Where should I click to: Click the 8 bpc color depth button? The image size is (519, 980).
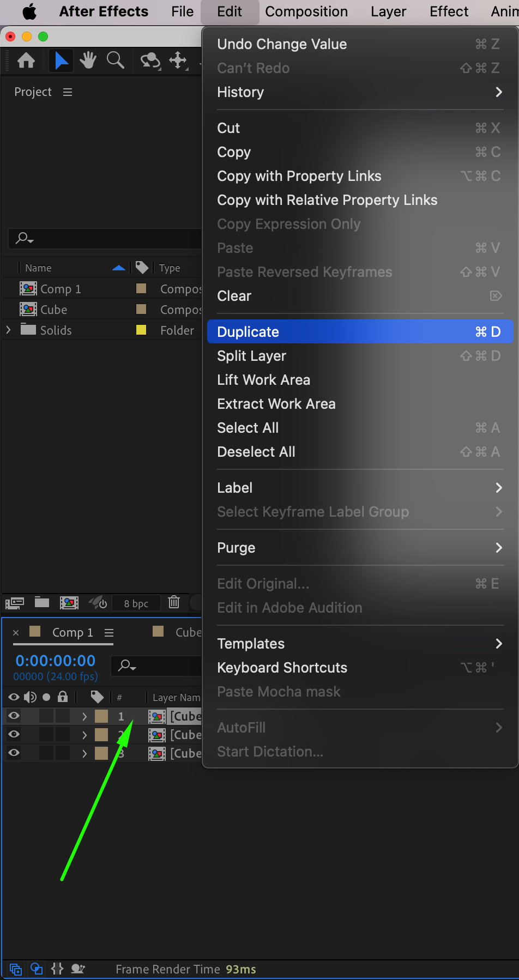click(136, 603)
